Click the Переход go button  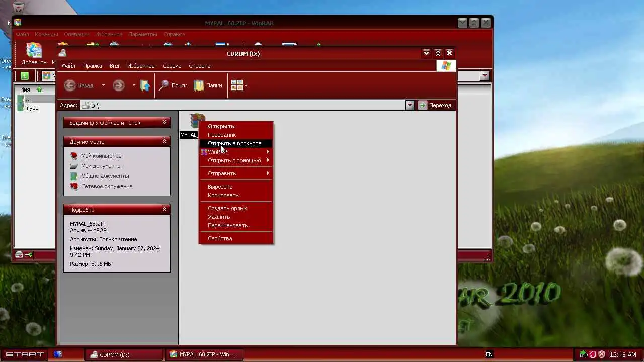[x=435, y=105]
